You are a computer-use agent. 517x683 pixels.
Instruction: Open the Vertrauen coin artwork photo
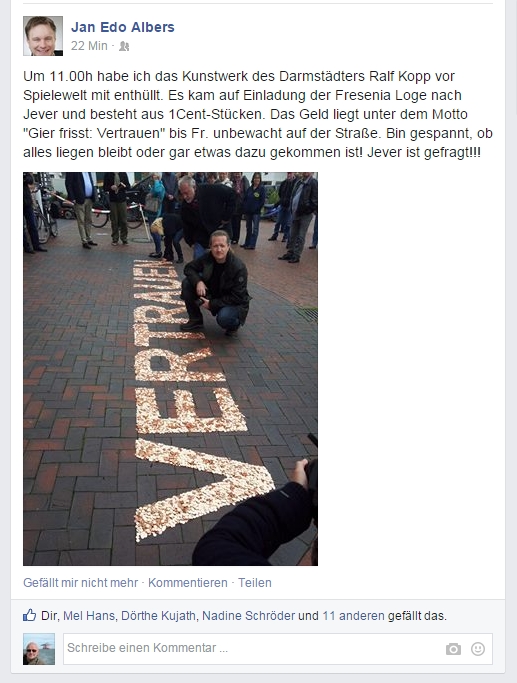click(170, 369)
